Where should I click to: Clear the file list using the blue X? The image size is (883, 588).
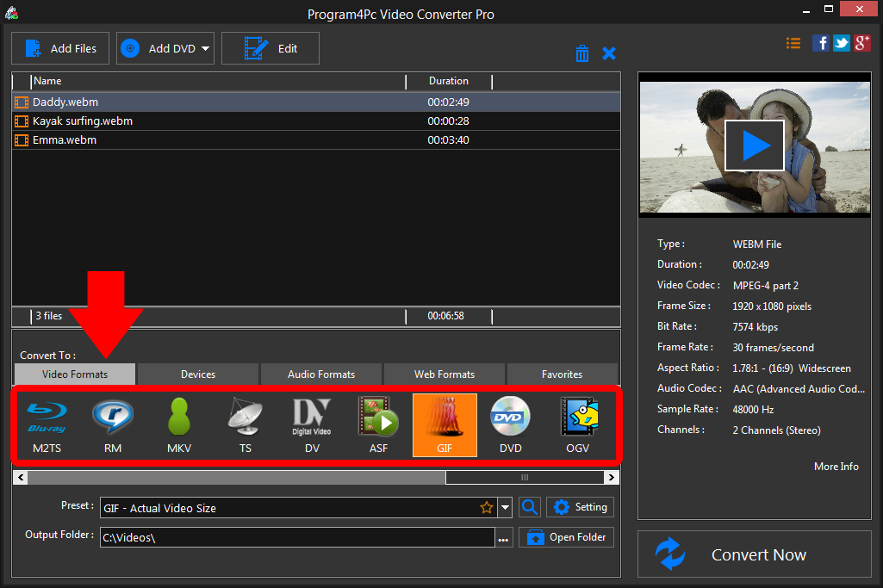[609, 53]
